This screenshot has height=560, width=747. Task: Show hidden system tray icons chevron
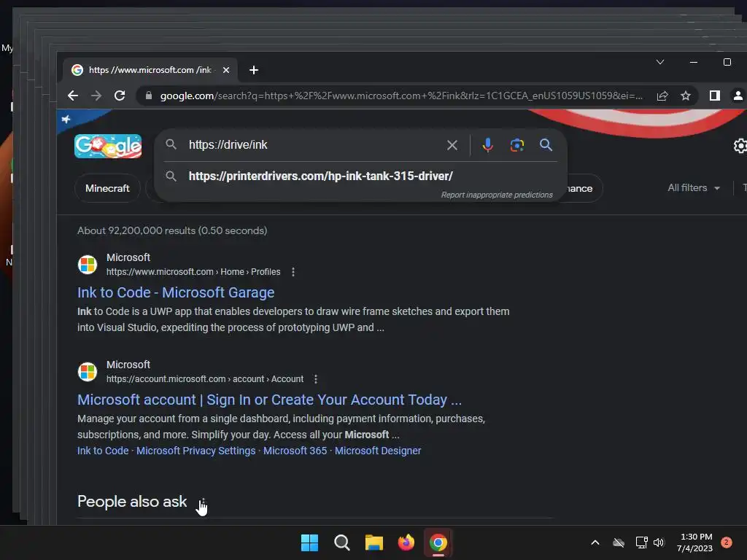pos(595,542)
